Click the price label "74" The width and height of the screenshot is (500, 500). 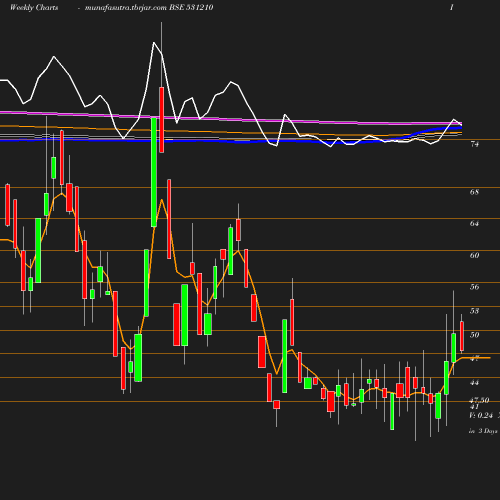474,144
